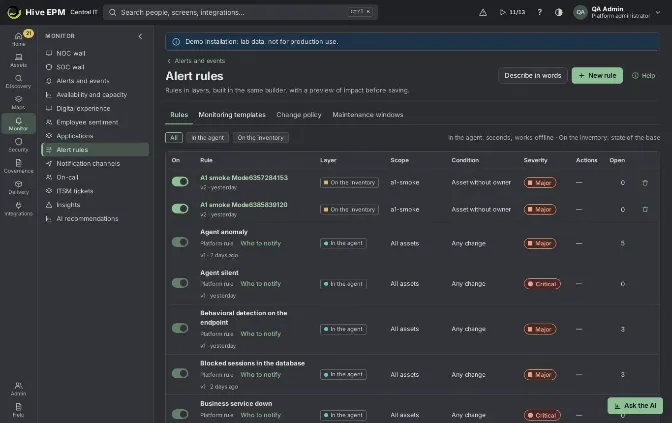Open SOC wall page

point(95,67)
